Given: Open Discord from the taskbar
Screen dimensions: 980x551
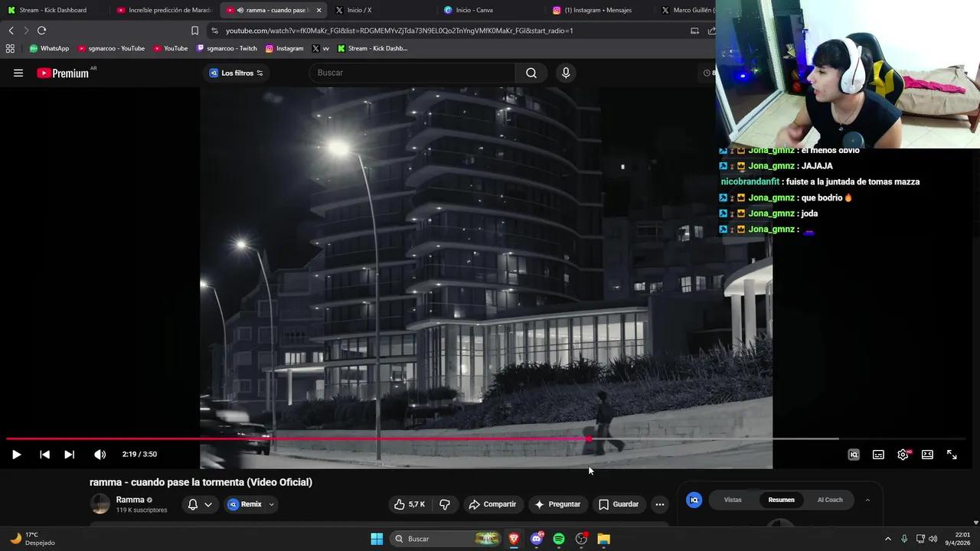Looking at the screenshot, I should tap(537, 539).
